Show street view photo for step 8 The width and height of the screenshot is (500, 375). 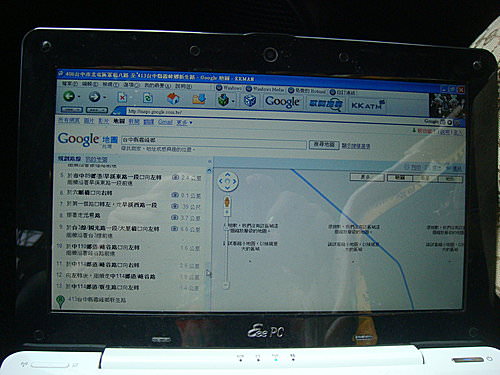[175, 217]
